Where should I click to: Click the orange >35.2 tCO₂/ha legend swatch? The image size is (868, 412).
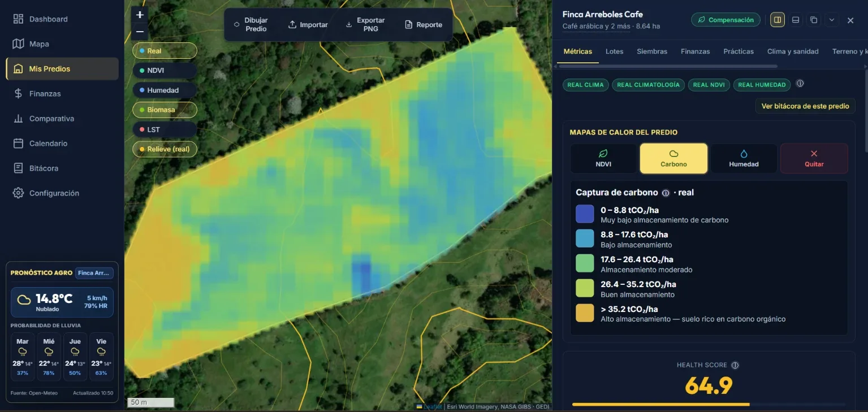pyautogui.click(x=585, y=313)
